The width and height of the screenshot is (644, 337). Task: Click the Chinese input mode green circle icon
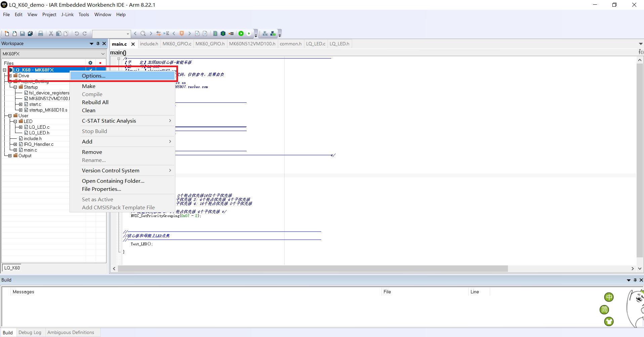coord(609,297)
